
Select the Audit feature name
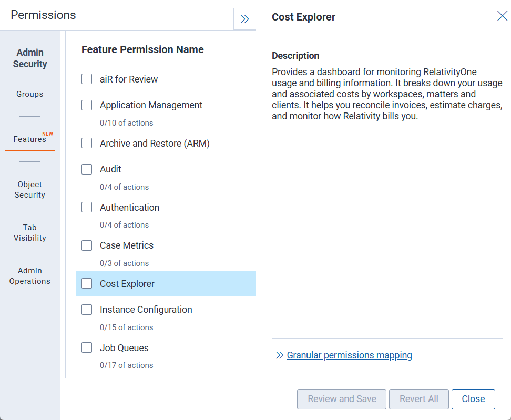pyautogui.click(x=110, y=169)
